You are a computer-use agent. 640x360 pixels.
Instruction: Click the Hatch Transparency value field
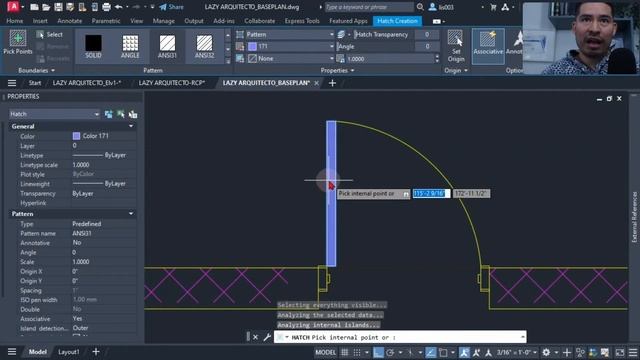click(427, 35)
